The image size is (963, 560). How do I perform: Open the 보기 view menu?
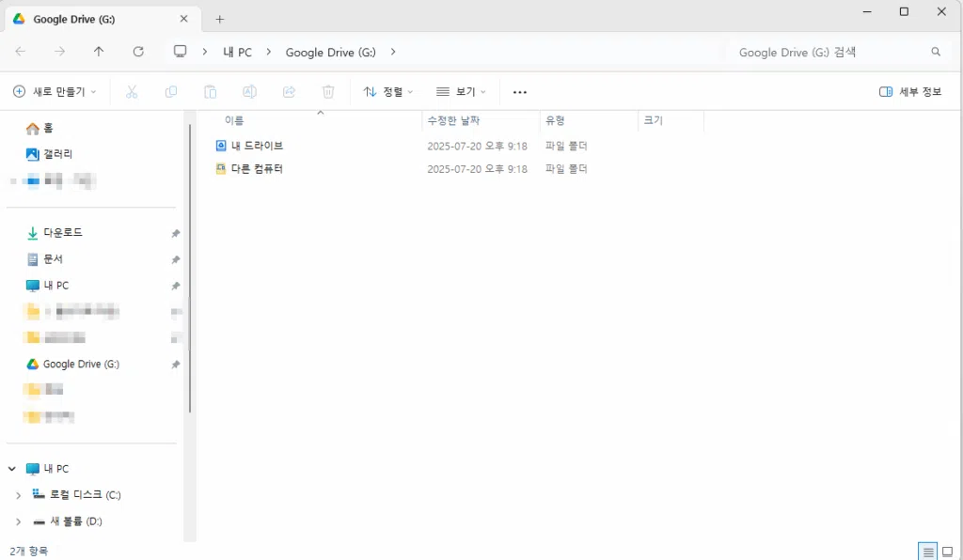point(461,92)
